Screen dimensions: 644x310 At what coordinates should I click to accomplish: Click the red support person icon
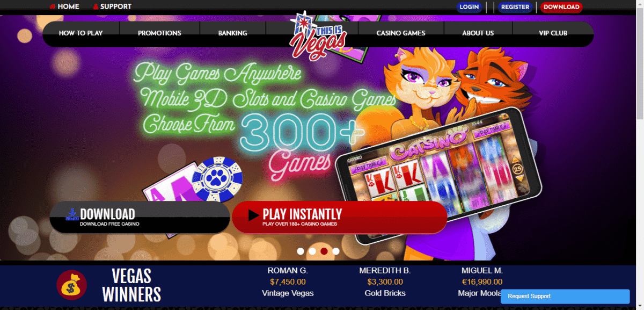(96, 7)
